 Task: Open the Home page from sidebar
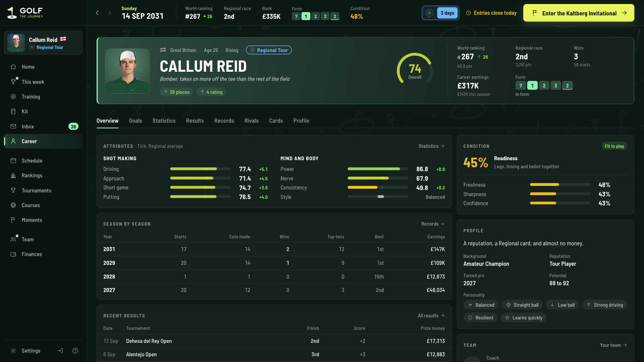[43, 67]
